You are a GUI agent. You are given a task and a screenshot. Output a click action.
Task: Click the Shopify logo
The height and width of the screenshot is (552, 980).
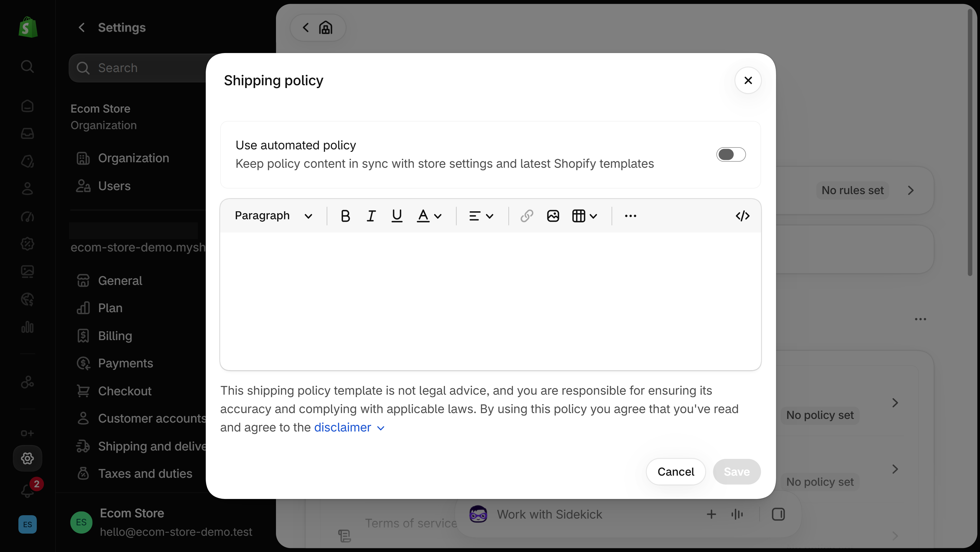tap(28, 27)
